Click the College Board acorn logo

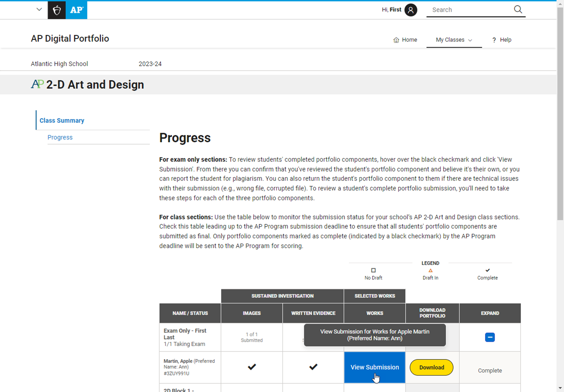[x=56, y=10]
